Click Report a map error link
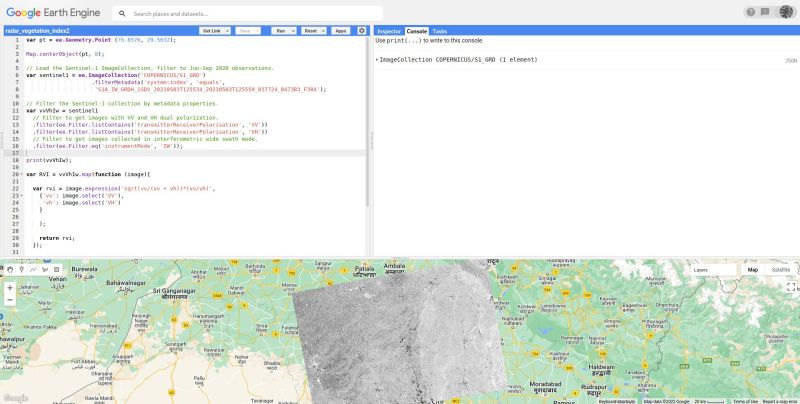Image resolution: width=800 pixels, height=404 pixels. pyautogui.click(x=780, y=401)
